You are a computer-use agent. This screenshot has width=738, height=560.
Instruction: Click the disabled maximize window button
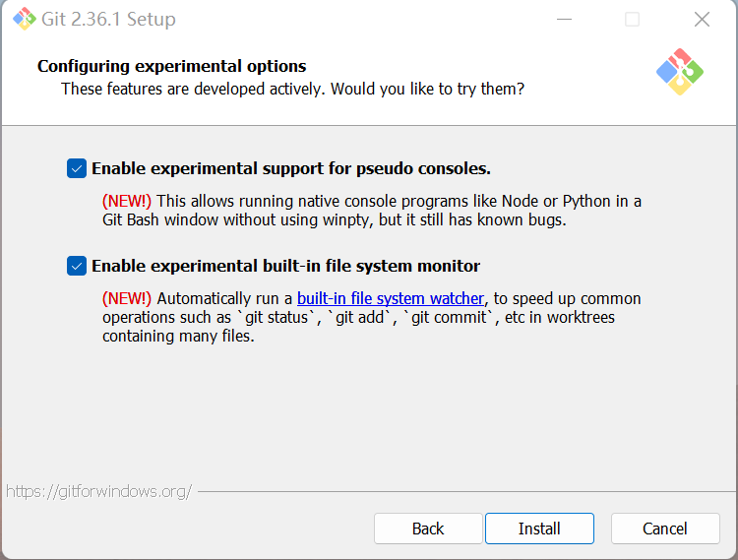(x=633, y=19)
